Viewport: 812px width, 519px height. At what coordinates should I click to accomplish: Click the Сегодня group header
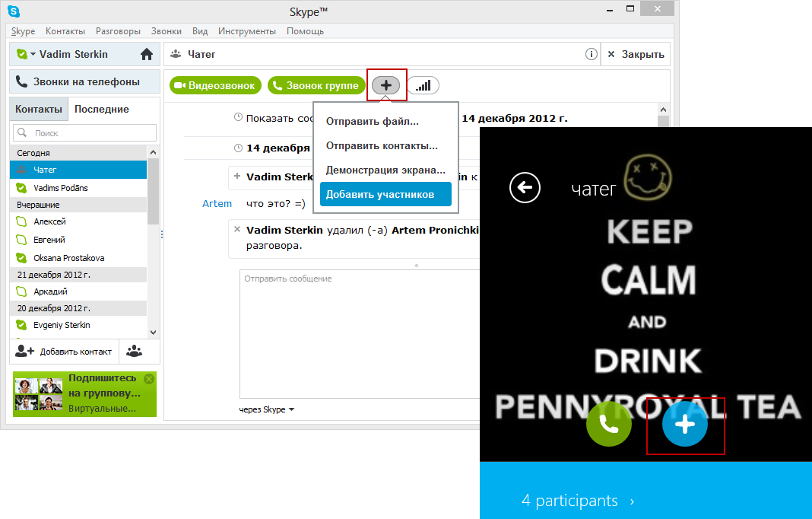[78, 153]
